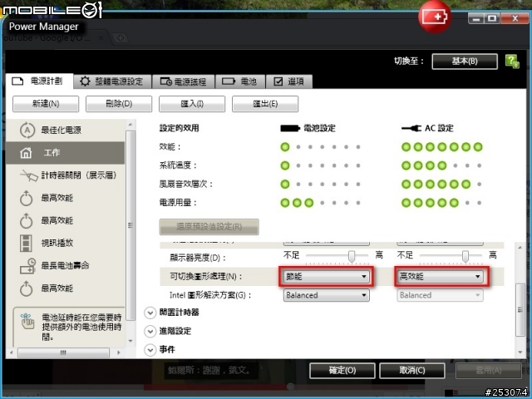The width and height of the screenshot is (532, 399).
Task: Switch to 基本(B) mode
Action: pos(465,62)
